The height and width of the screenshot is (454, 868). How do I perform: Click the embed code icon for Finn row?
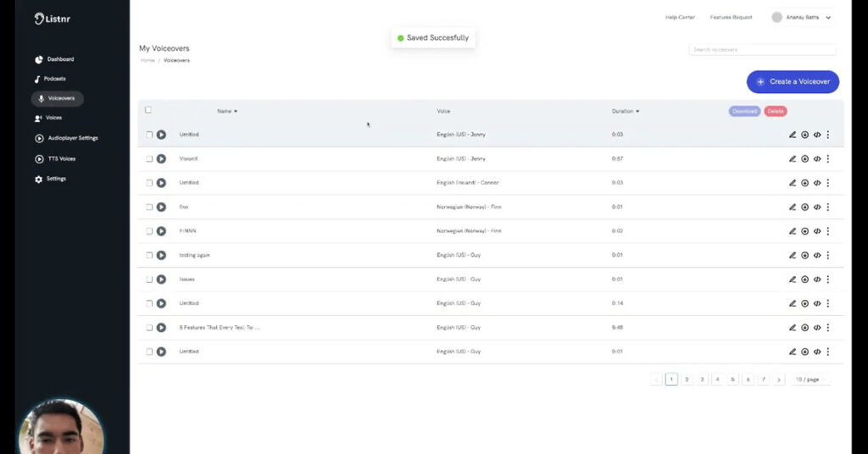click(x=816, y=207)
